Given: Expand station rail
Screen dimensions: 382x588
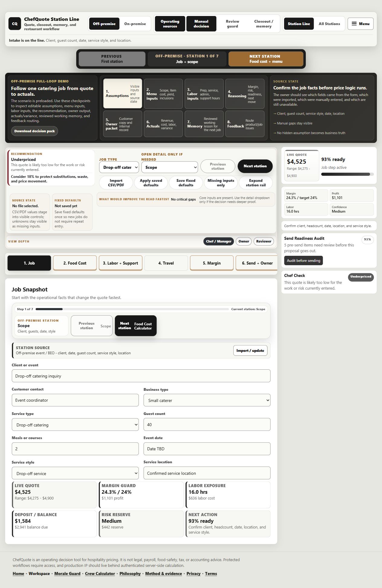Looking at the screenshot, I should pyautogui.click(x=256, y=183).
